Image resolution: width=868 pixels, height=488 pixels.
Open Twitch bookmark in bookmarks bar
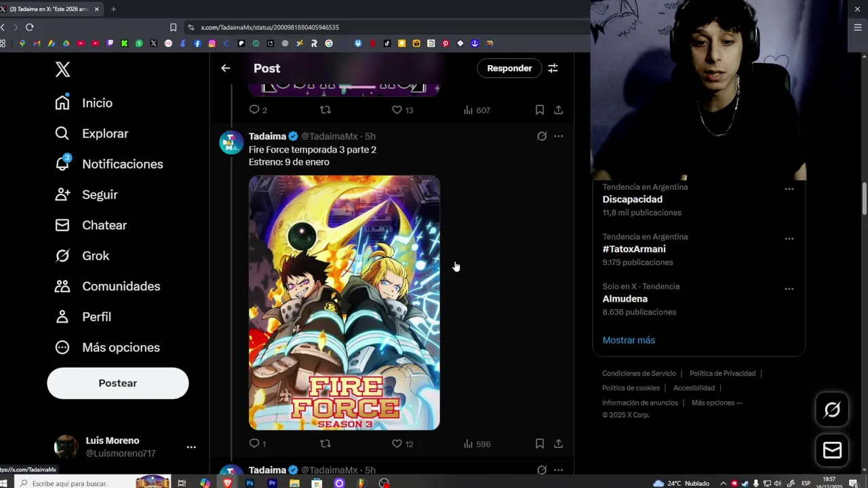pyautogui.click(x=111, y=43)
